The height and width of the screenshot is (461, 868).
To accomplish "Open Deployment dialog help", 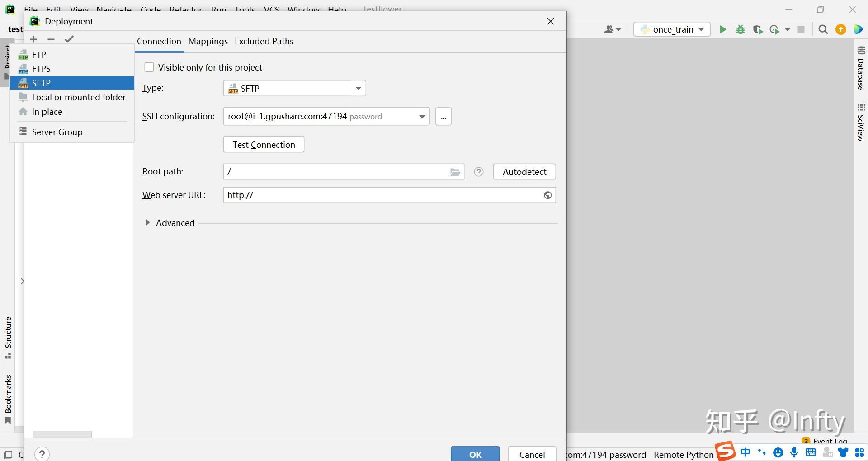I will [42, 454].
